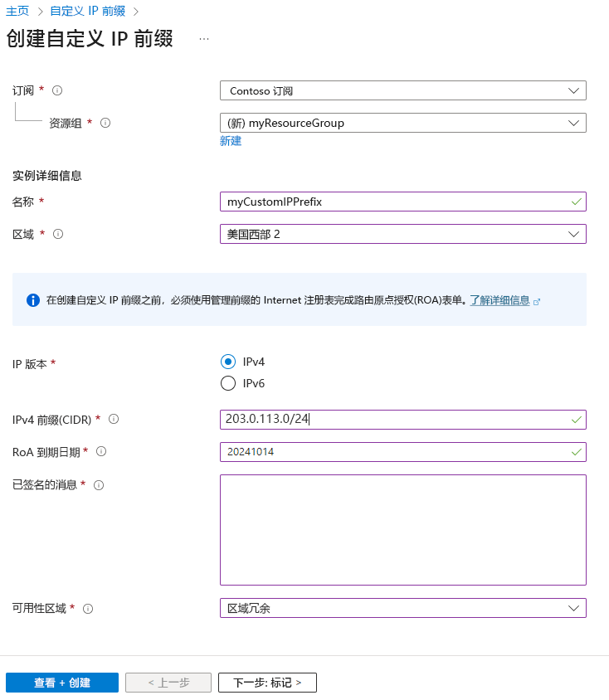Screen dimensions: 609x700
Task: Click the 新建 link under 资源组
Action: (x=230, y=141)
